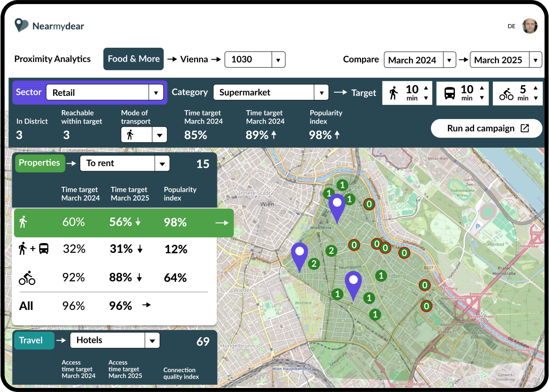Click the walking icon in green highlighted row

(x=23, y=222)
